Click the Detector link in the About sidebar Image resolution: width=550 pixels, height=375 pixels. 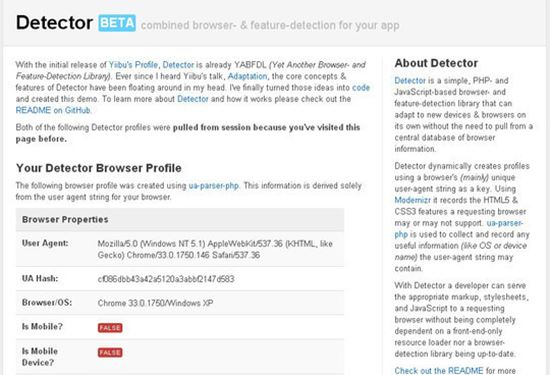click(x=410, y=81)
